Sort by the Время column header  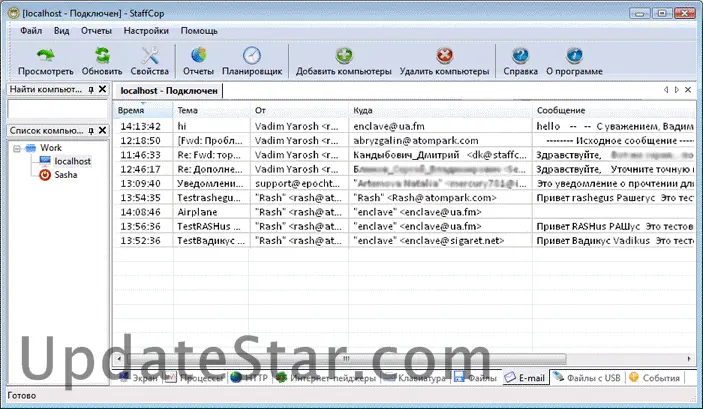click(x=143, y=110)
